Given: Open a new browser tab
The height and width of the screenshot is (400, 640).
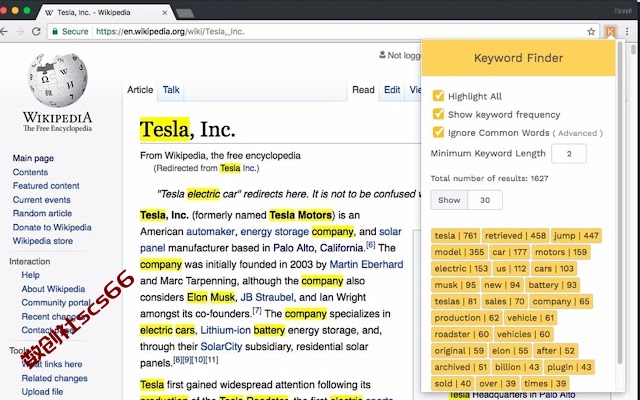Looking at the screenshot, I should pos(185,13).
